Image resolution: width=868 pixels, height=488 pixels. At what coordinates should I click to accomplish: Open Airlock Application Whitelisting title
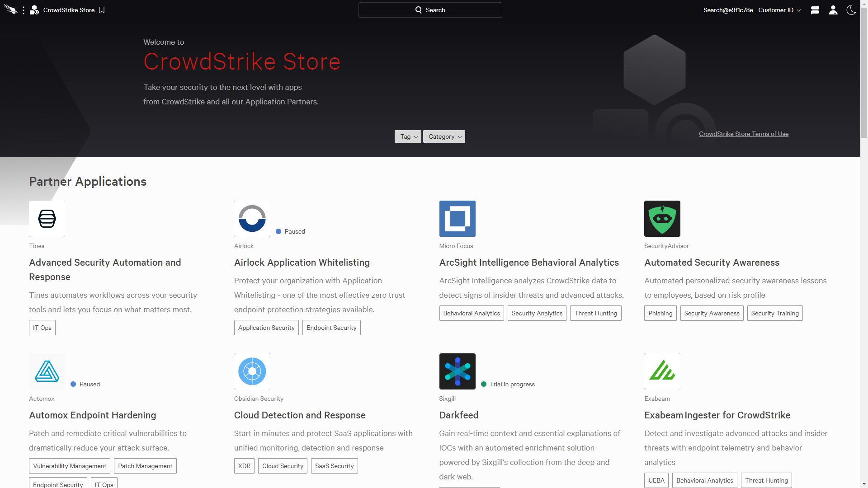[302, 263]
